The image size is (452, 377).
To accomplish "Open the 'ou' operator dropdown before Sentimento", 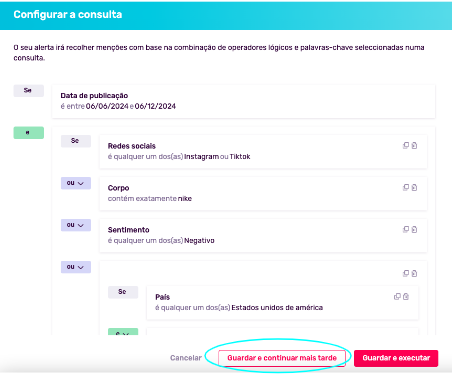I will point(76,225).
